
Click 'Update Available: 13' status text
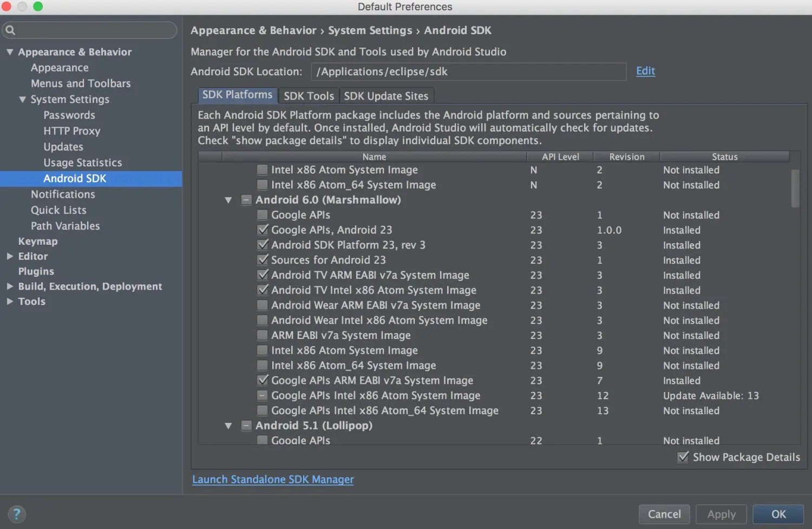tap(711, 396)
